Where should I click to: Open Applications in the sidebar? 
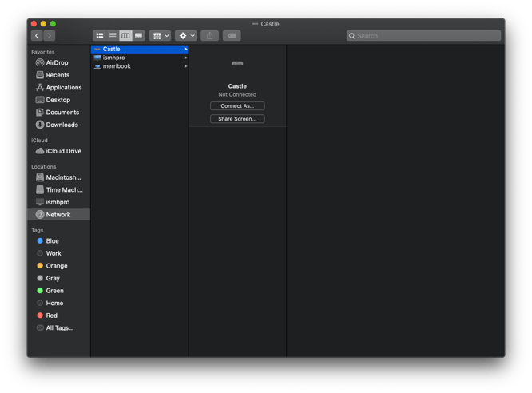tap(58, 88)
